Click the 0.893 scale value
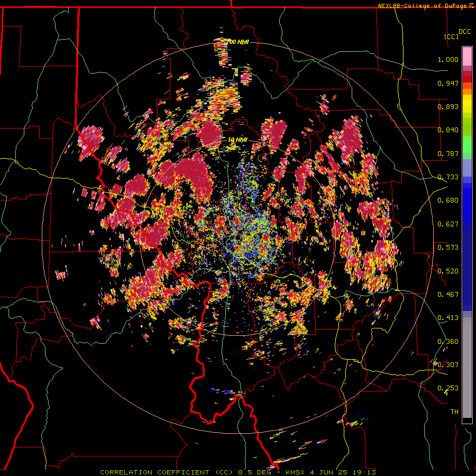The height and width of the screenshot is (476, 476). pyautogui.click(x=448, y=106)
